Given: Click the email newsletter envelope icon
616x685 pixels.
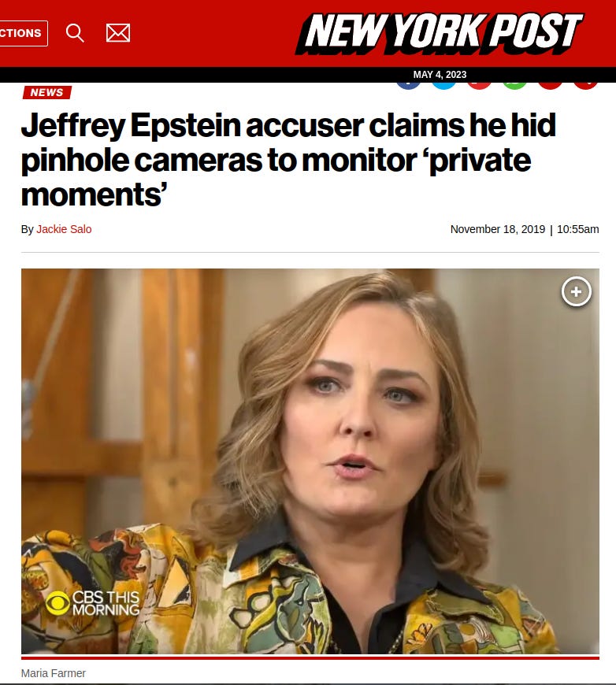Looking at the screenshot, I should click(118, 33).
